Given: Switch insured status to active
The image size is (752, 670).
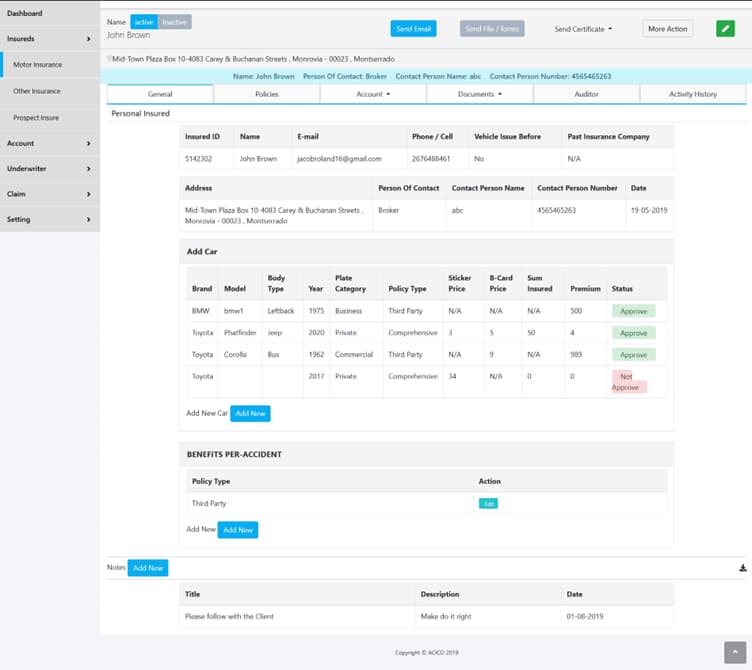Looking at the screenshot, I should pyautogui.click(x=144, y=22).
